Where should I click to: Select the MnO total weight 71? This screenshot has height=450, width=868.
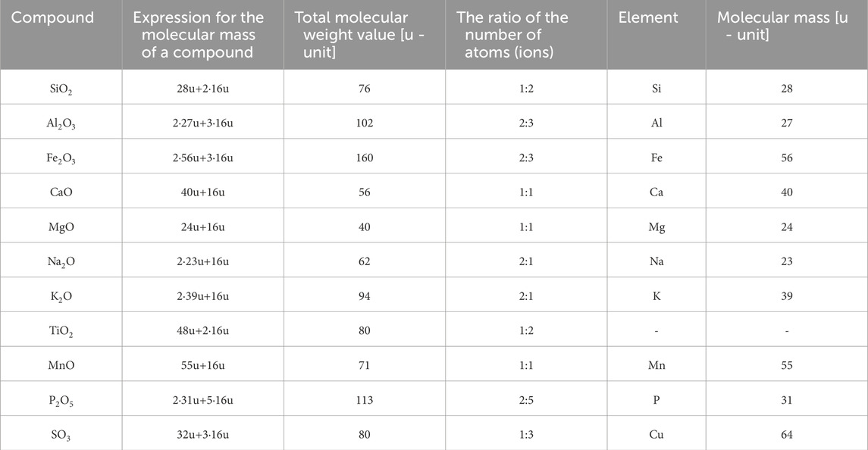[x=364, y=365]
